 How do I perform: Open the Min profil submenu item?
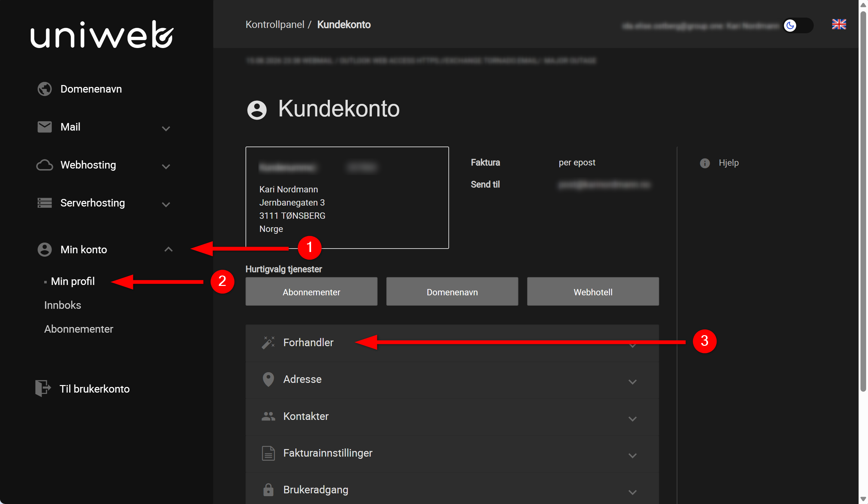coord(73,281)
